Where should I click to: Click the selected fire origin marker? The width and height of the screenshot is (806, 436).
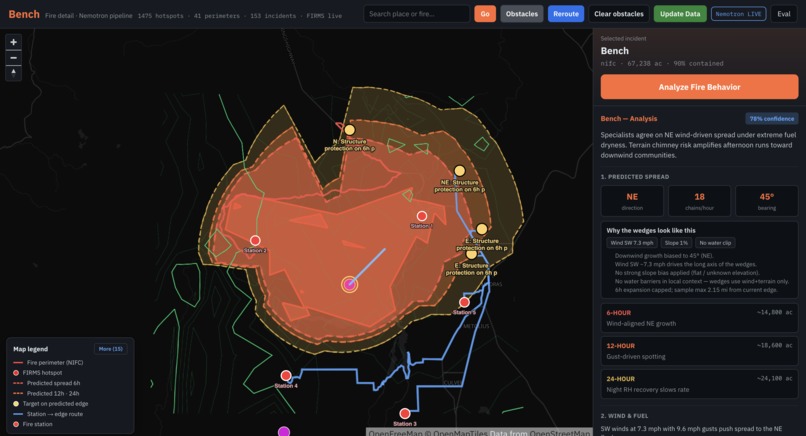coord(350,284)
